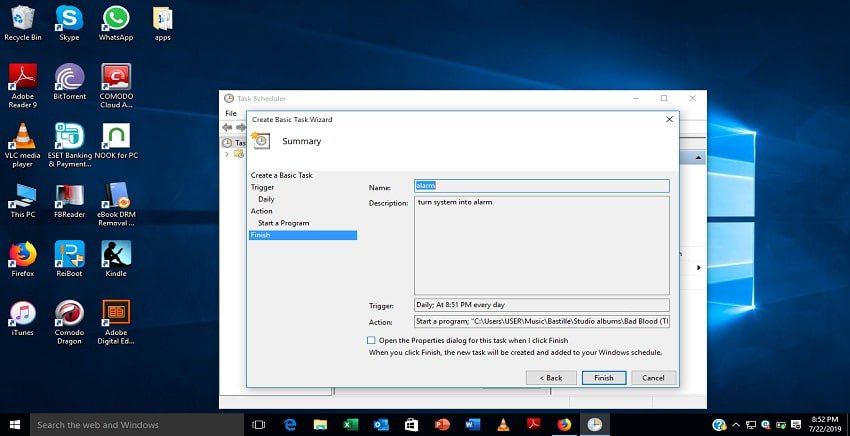This screenshot has width=850, height=436.
Task: Click into the Description text area
Action: point(542,245)
